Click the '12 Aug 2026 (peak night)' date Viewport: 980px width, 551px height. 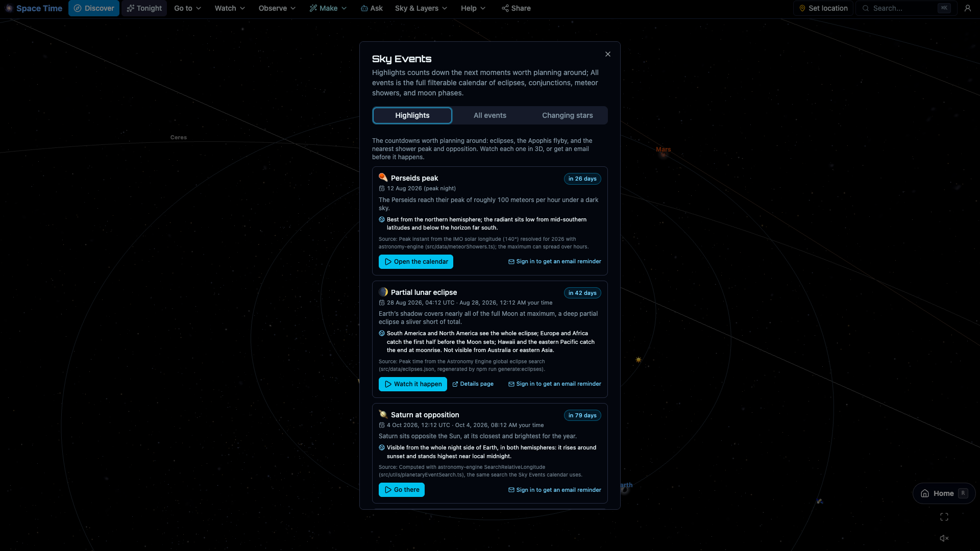point(422,188)
